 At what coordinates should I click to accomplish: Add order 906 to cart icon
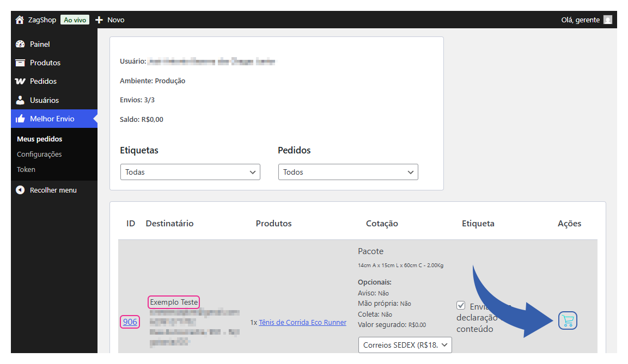568,320
